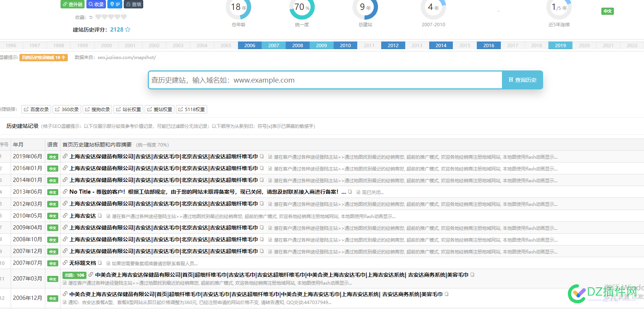Open the 2019年06月 site title link
Viewport: 644px width, 309px height.
pos(164,156)
